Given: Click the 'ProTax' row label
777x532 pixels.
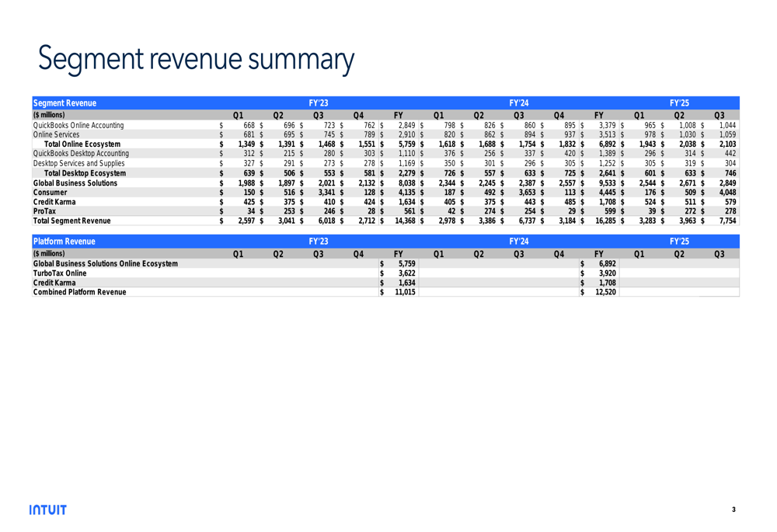Looking at the screenshot, I should click(44, 211).
